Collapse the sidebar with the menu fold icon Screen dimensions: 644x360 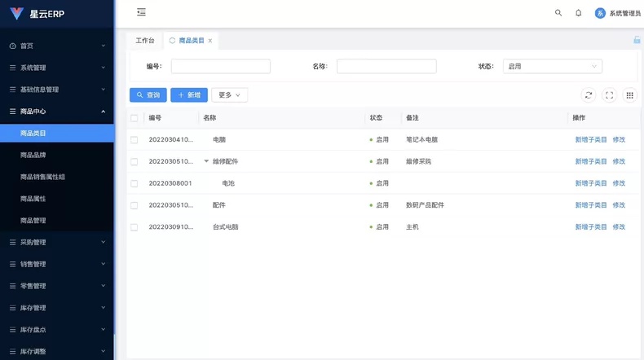coord(141,12)
